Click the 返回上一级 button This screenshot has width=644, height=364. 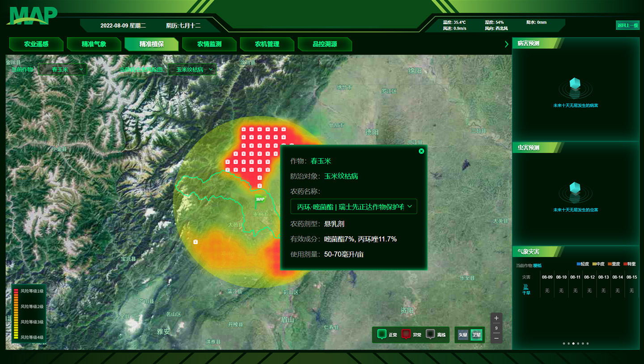click(x=627, y=26)
